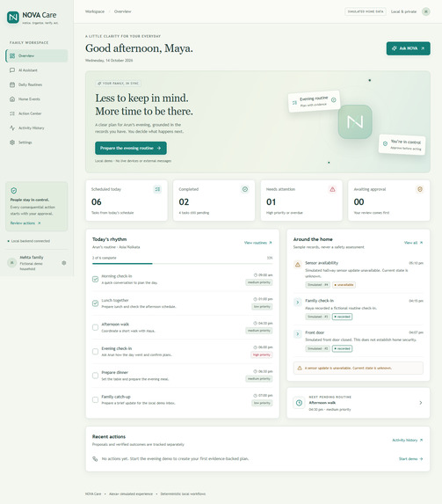Go to Daily Routines page
This screenshot has width=442, height=504.
click(x=37, y=84)
